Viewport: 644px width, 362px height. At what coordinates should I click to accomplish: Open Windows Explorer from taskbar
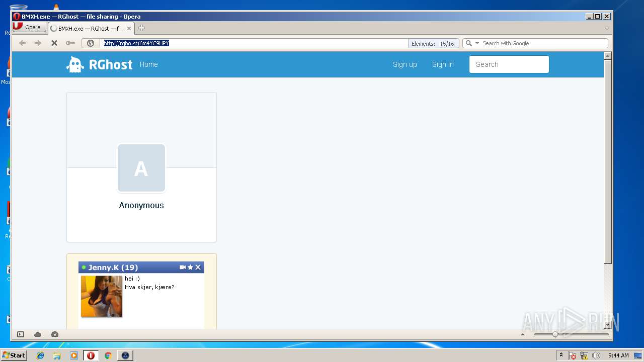coord(57,355)
